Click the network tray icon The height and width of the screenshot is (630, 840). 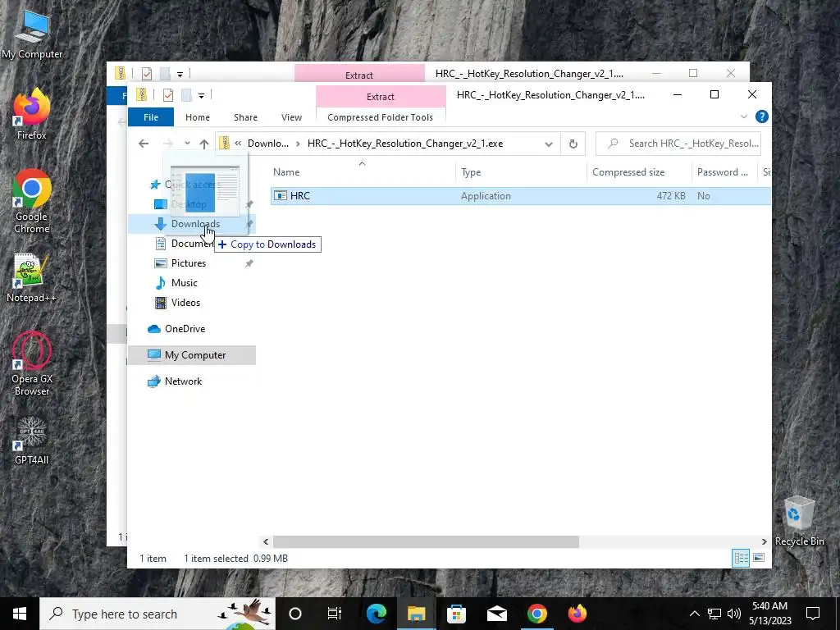[x=714, y=614]
